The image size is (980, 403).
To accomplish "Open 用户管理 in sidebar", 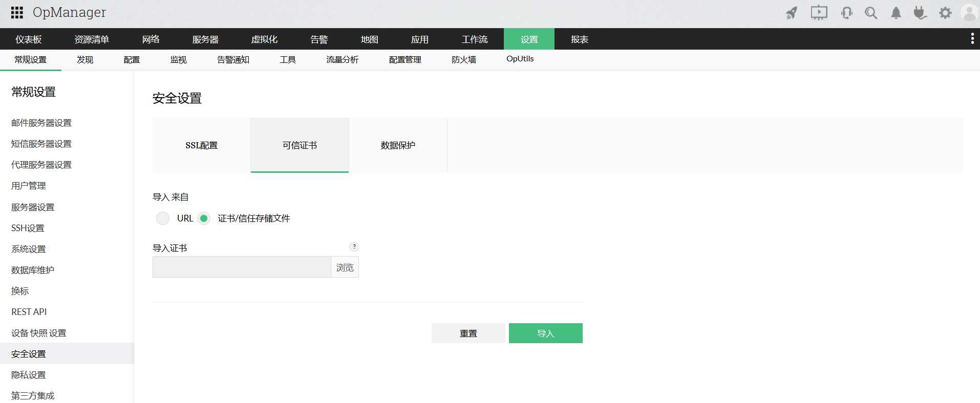I will coord(29,186).
